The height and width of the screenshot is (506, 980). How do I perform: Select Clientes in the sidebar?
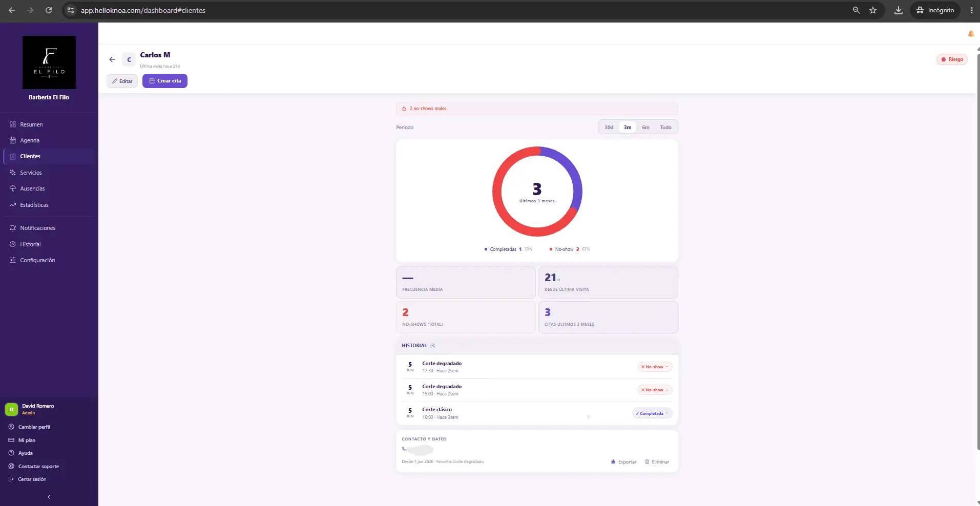coord(49,156)
